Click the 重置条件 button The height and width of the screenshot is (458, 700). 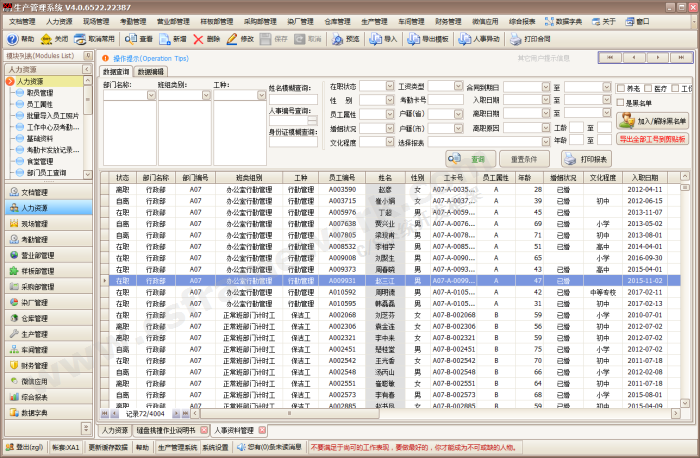[524, 159]
